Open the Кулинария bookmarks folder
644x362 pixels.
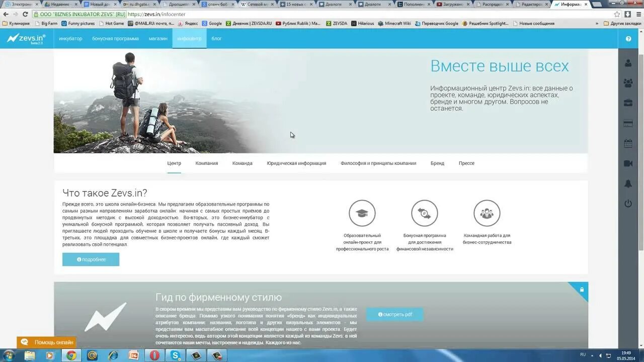[x=16, y=23]
